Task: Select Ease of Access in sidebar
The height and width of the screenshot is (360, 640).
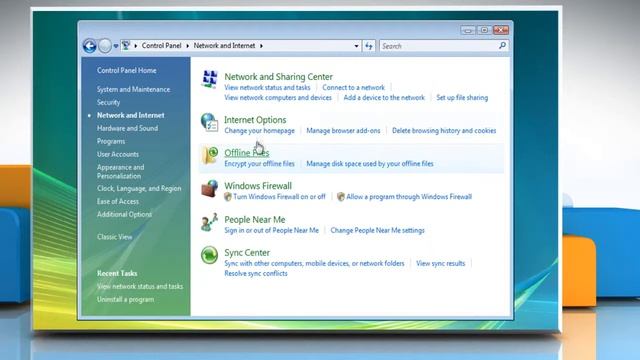Action: (x=118, y=201)
